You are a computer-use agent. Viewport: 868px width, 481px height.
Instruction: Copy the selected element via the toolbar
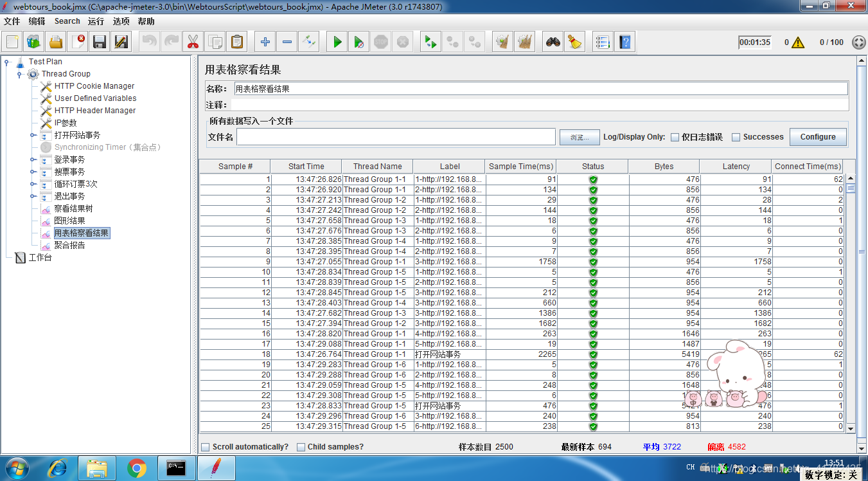[x=215, y=42]
